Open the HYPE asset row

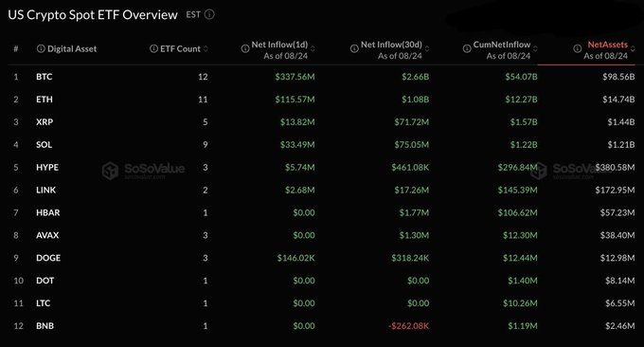tap(322, 167)
